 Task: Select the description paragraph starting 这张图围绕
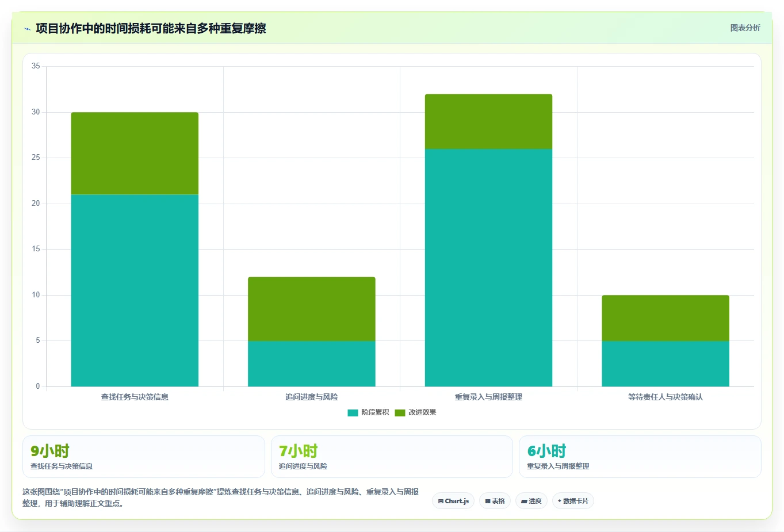221,497
